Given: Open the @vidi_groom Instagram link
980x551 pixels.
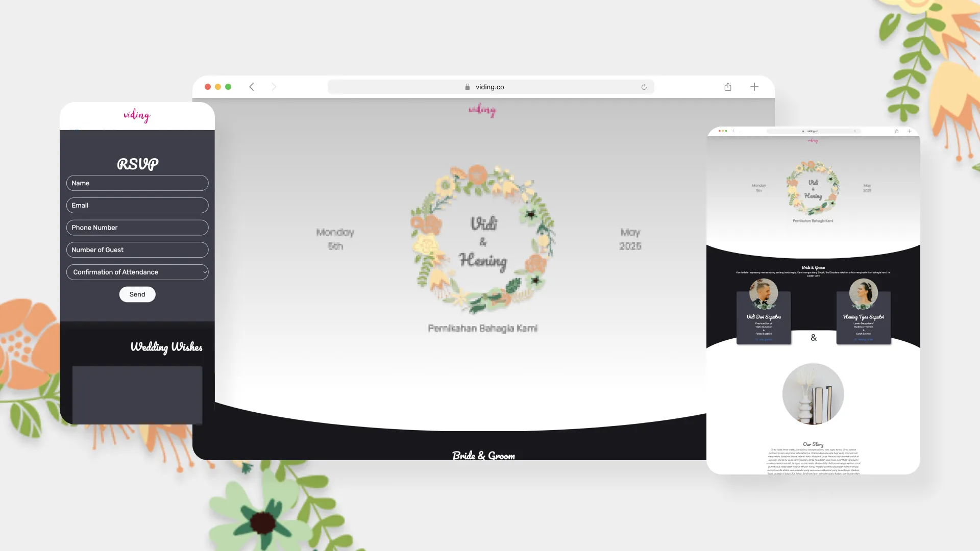Looking at the screenshot, I should click(x=763, y=338).
